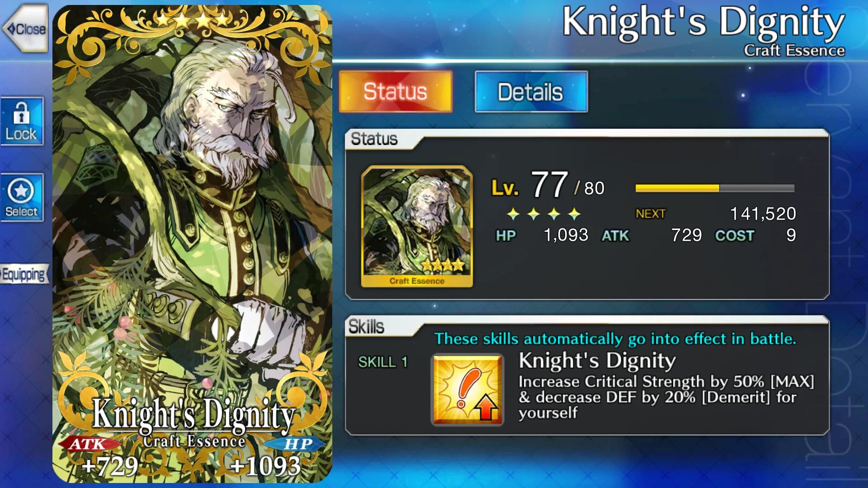The height and width of the screenshot is (488, 868).
Task: Tap the COST 9 value
Action: click(x=755, y=235)
